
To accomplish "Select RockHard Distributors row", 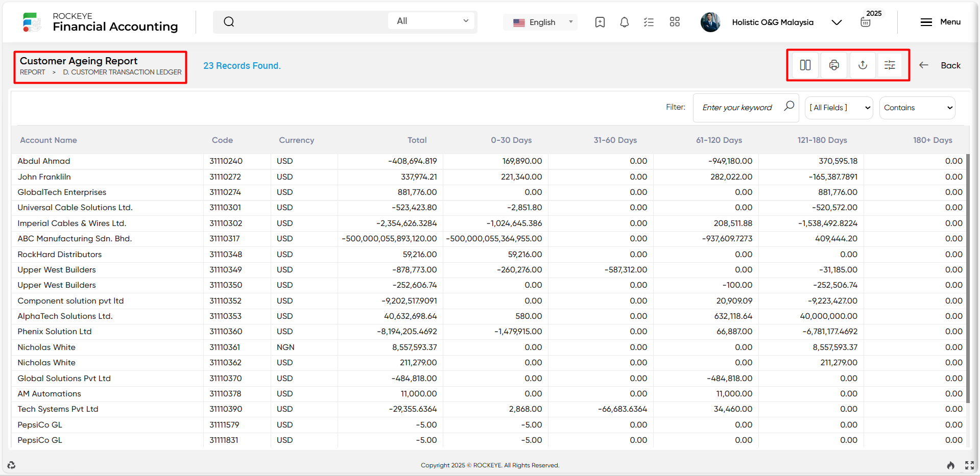I will point(489,254).
